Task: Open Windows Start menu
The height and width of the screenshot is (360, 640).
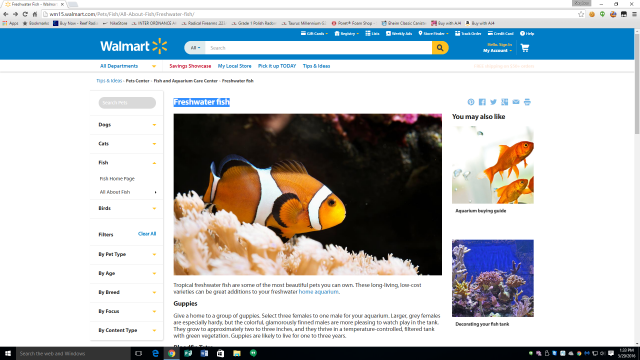Action: [8, 353]
